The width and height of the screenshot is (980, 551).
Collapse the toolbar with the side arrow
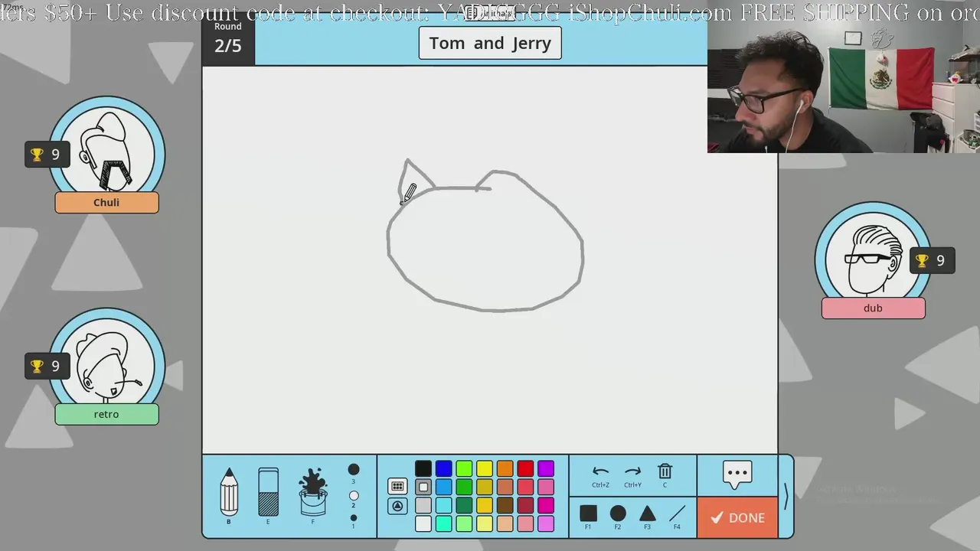click(x=786, y=497)
